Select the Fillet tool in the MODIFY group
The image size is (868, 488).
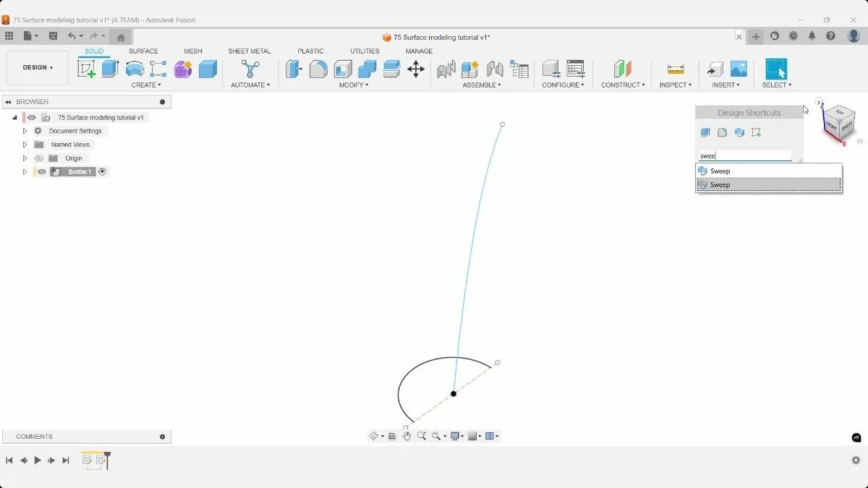(x=318, y=69)
